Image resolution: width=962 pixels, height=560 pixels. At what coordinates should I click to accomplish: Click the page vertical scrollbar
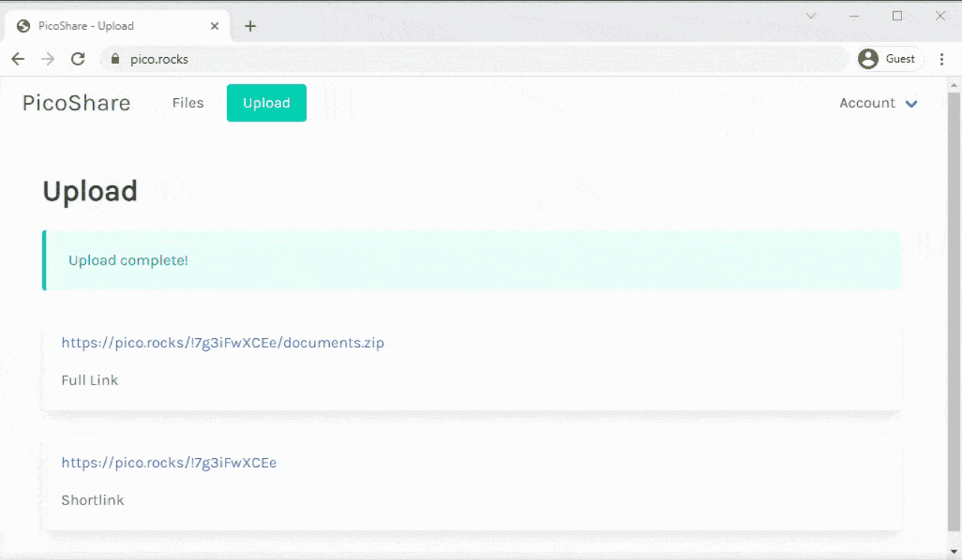(x=954, y=310)
